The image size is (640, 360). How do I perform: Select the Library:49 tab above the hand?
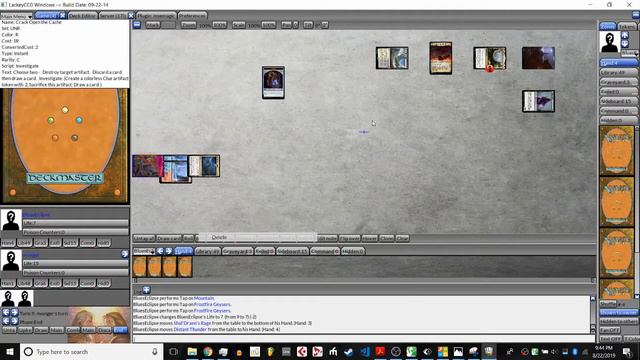pos(207,251)
